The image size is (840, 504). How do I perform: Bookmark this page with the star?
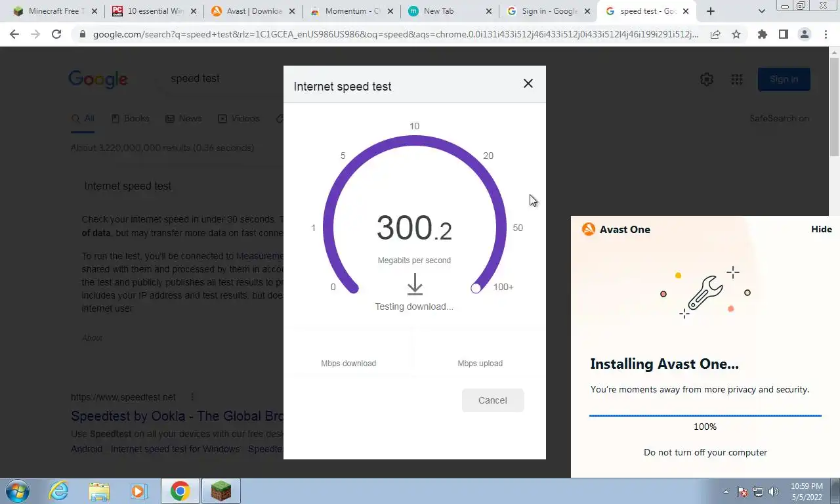(736, 34)
